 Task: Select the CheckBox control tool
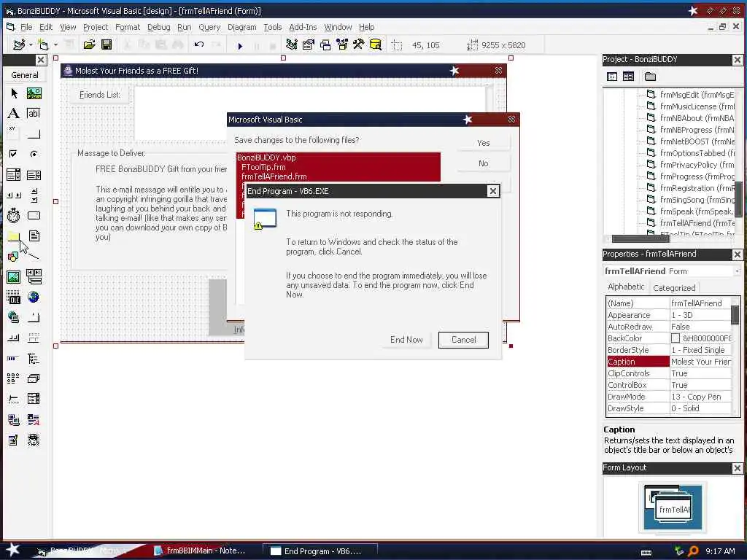pos(14,154)
